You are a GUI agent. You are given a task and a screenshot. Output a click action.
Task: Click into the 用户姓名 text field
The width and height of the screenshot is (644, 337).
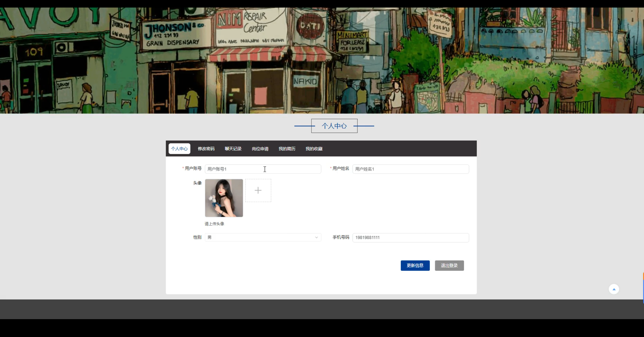click(x=410, y=169)
